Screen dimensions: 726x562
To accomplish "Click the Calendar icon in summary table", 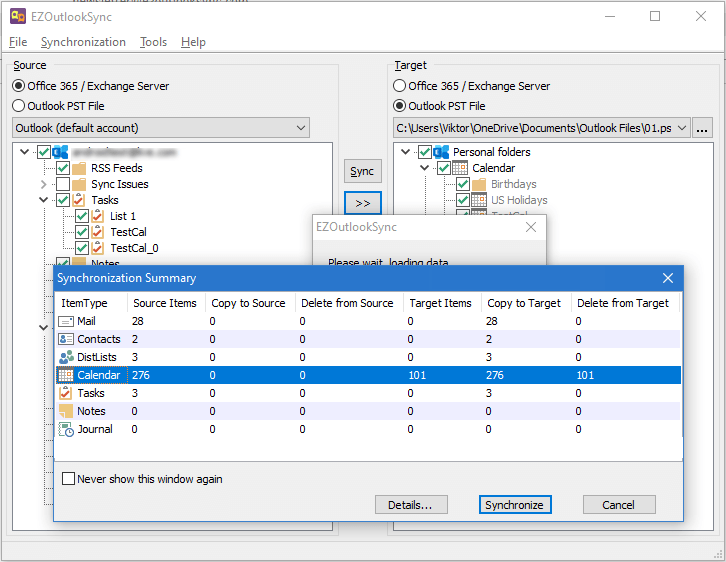I will 66,375.
